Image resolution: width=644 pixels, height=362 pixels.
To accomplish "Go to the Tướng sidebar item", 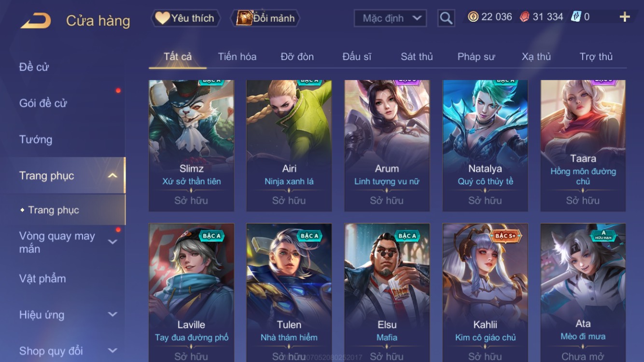I will (x=36, y=139).
